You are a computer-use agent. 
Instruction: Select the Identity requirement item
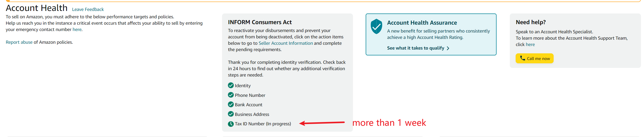239,85
